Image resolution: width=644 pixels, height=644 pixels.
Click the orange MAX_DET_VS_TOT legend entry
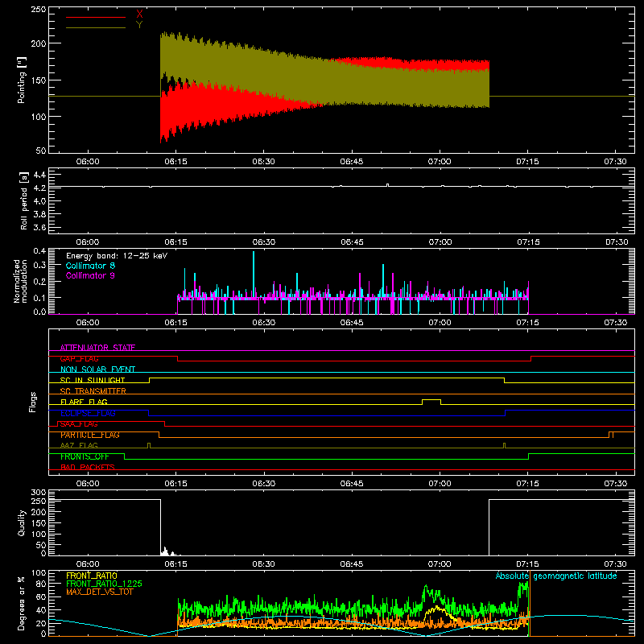[99, 592]
